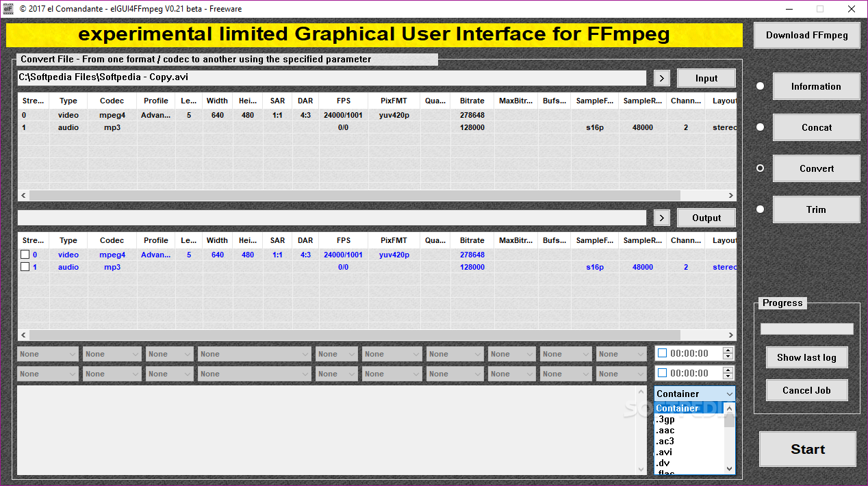Select highlighted Container entry in list

tap(689, 409)
